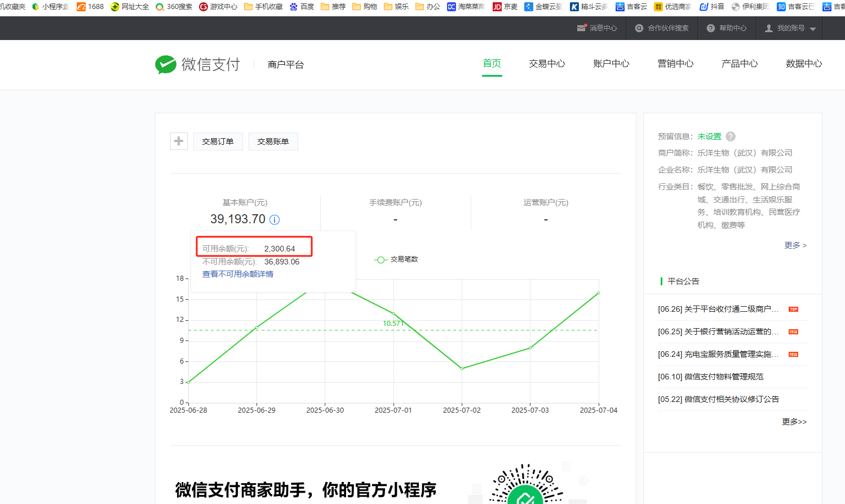Click the 基本账户 balance 39,193.70

pos(238,219)
